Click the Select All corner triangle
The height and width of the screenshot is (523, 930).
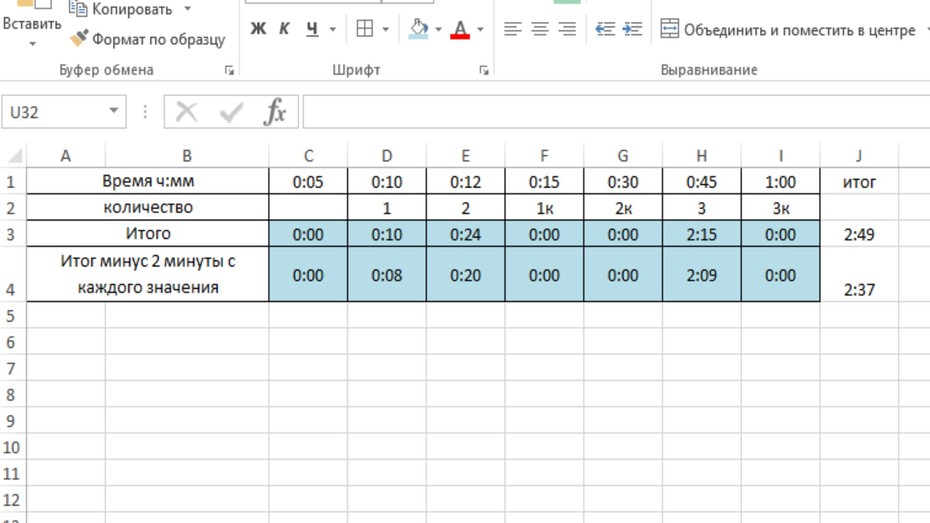pos(14,155)
